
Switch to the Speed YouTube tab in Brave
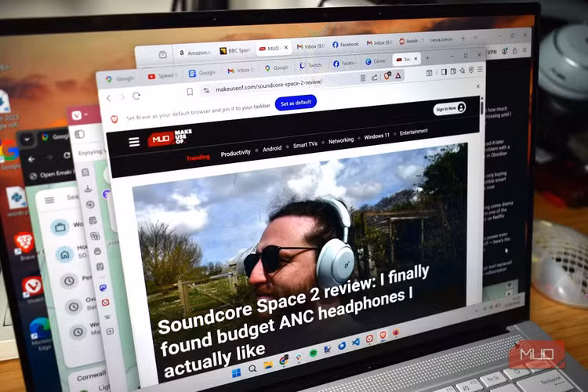tap(162, 76)
